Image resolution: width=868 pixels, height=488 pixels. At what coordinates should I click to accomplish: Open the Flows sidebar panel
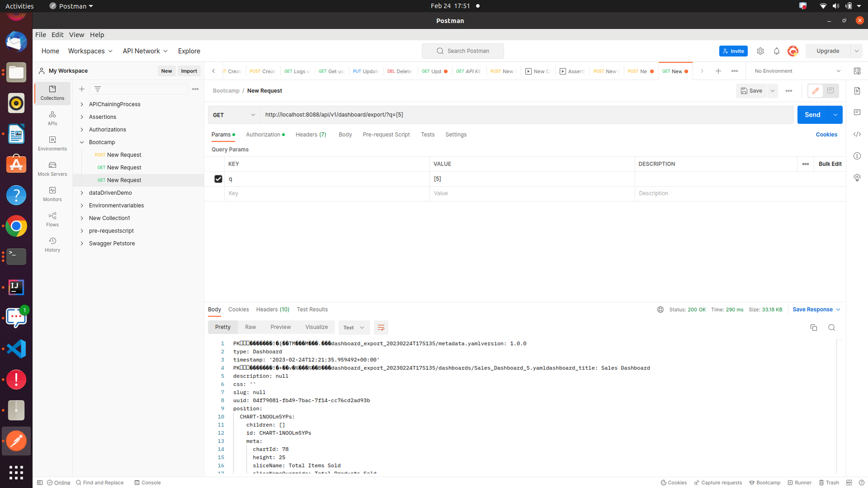[x=52, y=220]
